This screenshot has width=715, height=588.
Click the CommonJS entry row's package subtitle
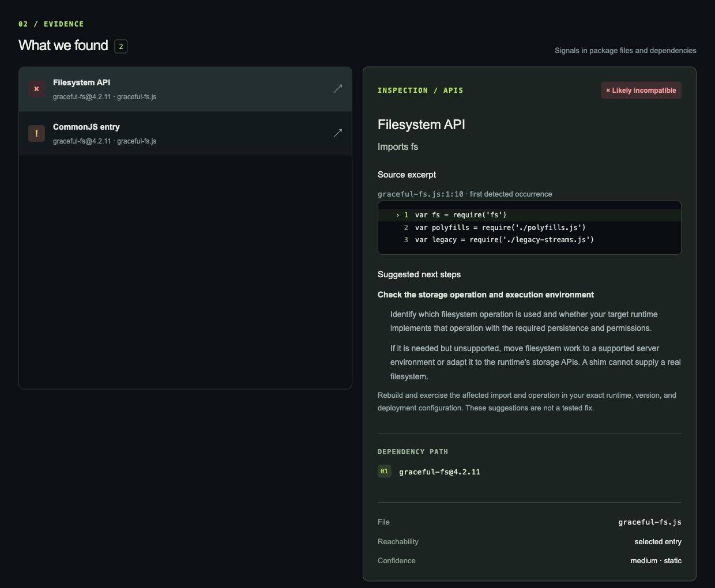coord(104,141)
